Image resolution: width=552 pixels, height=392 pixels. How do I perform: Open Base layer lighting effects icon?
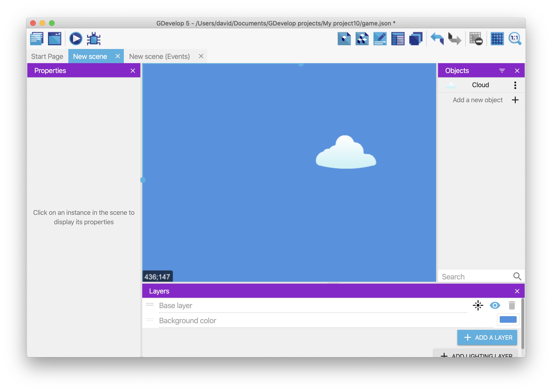[478, 305]
